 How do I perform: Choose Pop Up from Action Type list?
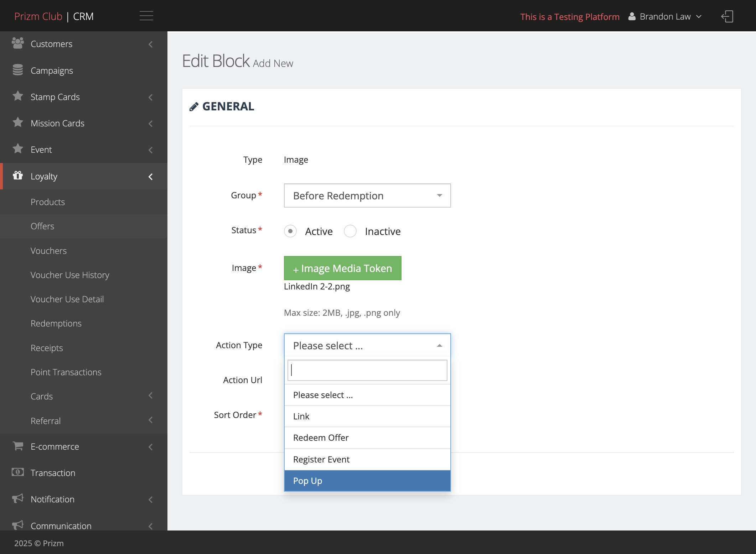367,481
